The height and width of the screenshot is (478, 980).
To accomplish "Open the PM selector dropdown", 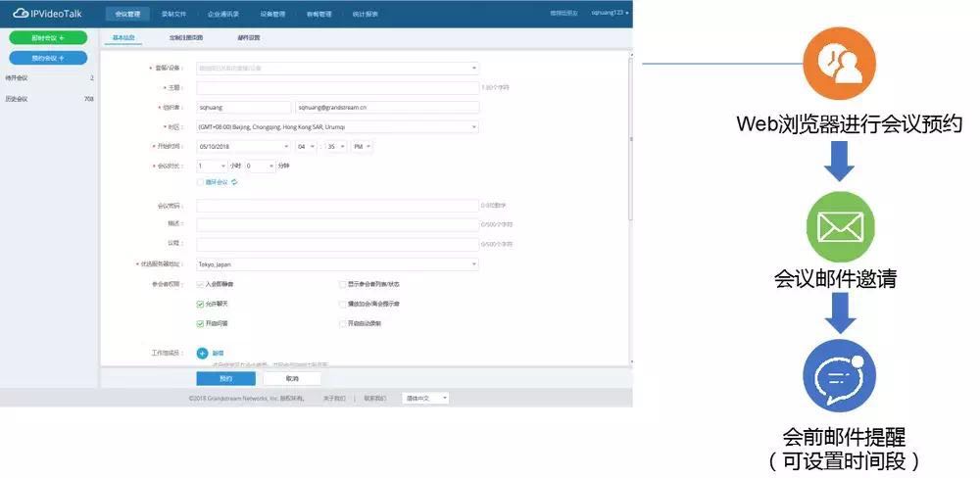I will coord(362,146).
